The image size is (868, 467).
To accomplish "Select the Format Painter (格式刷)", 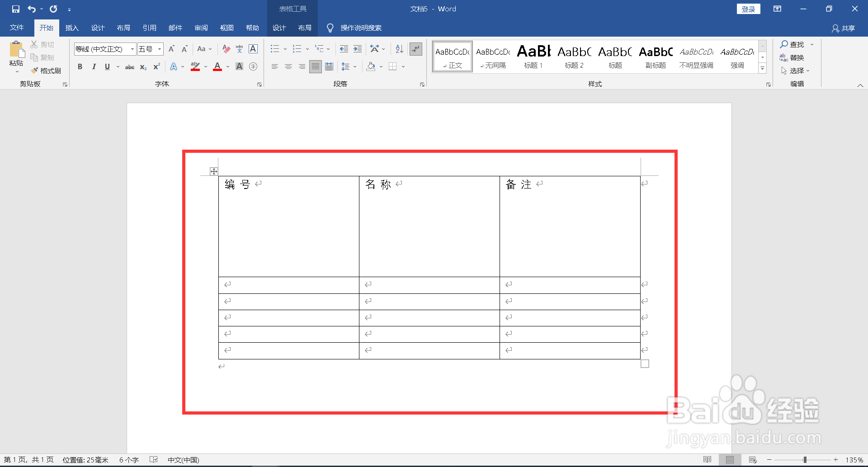I will [x=46, y=71].
